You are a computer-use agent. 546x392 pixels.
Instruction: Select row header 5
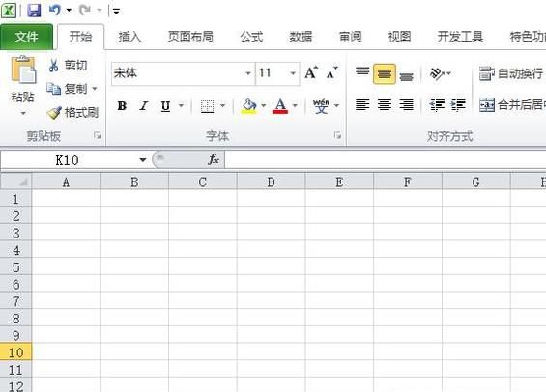(16, 266)
